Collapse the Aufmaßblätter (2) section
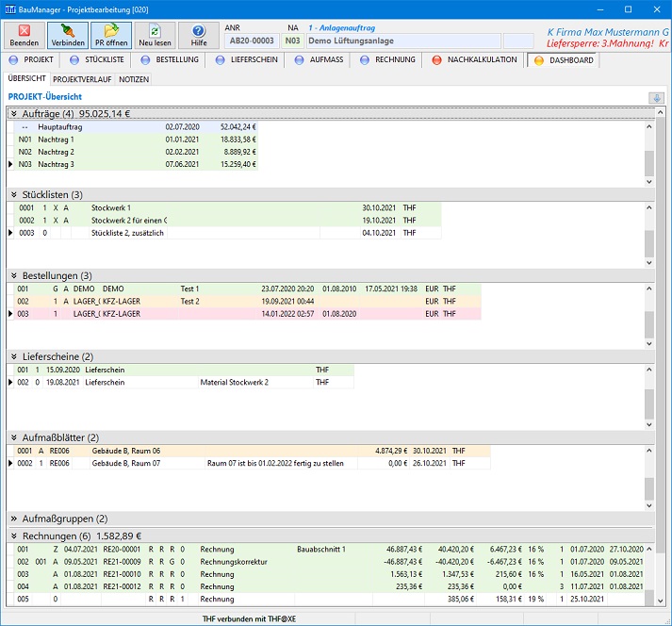The height and width of the screenshot is (626, 672). point(14,437)
